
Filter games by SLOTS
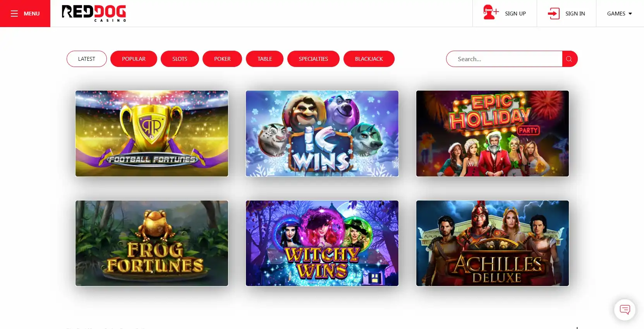pyautogui.click(x=180, y=59)
